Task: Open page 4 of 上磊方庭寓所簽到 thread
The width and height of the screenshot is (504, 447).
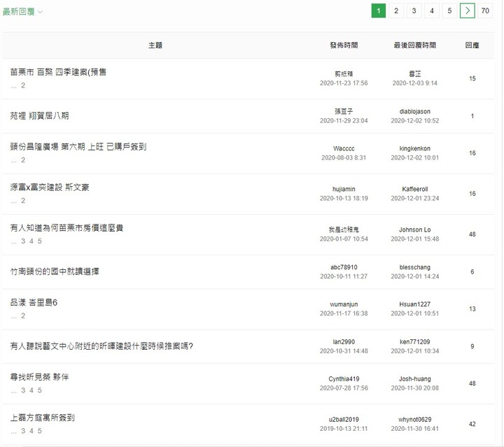Action: [x=31, y=431]
